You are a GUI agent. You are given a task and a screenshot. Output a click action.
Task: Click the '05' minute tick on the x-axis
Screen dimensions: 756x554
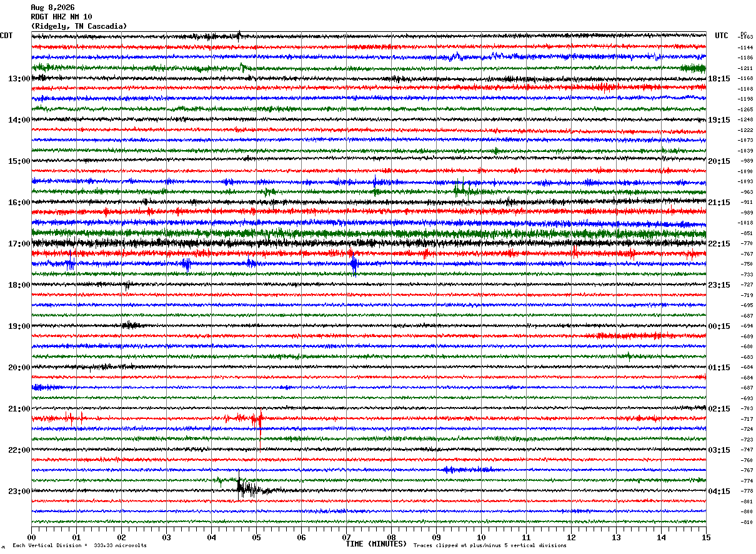pos(256,537)
